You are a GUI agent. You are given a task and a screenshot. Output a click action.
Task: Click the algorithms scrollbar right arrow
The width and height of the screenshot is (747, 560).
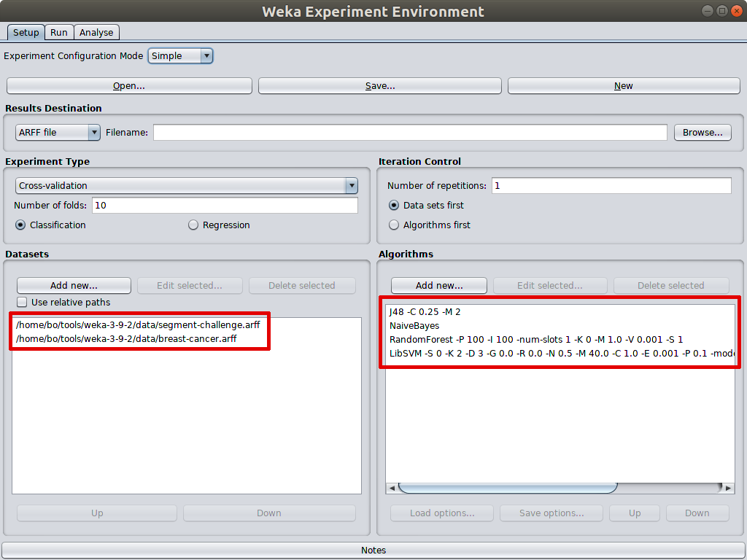point(729,488)
